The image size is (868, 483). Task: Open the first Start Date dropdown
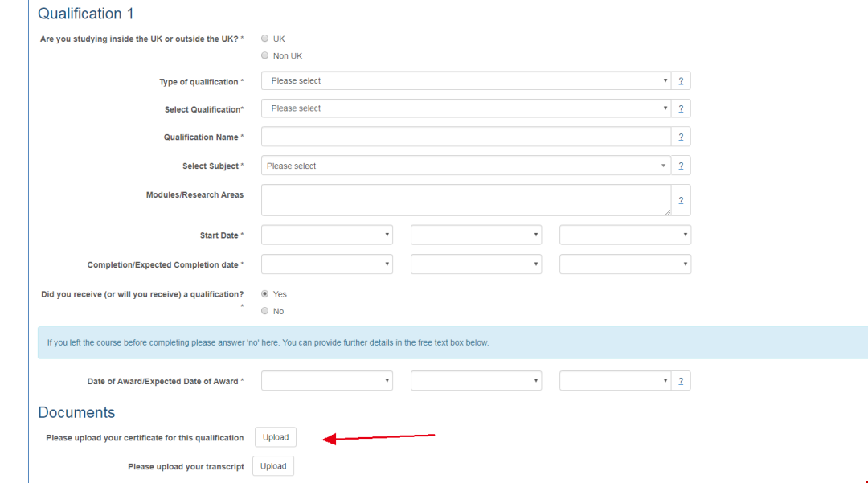(x=326, y=235)
